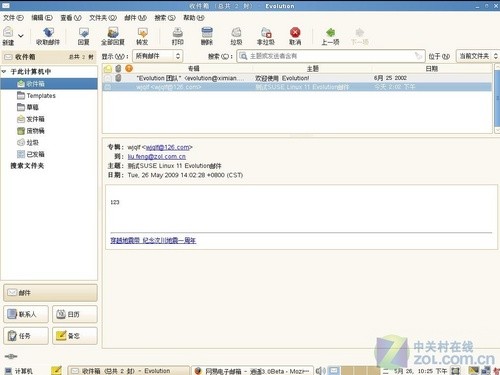Image resolution: width=500 pixels, height=375 pixels.
Task: Open the 位于 dropdown showing 当前文件夹
Action: (x=478, y=56)
